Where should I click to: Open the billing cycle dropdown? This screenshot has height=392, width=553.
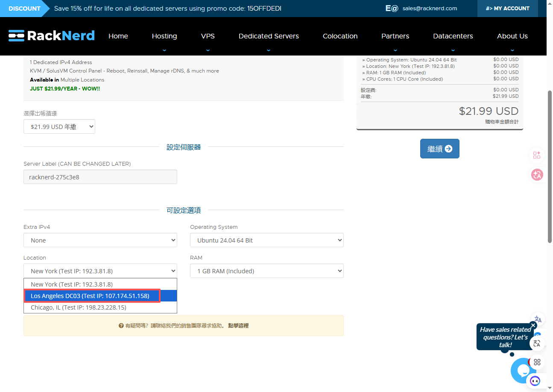tap(59, 126)
